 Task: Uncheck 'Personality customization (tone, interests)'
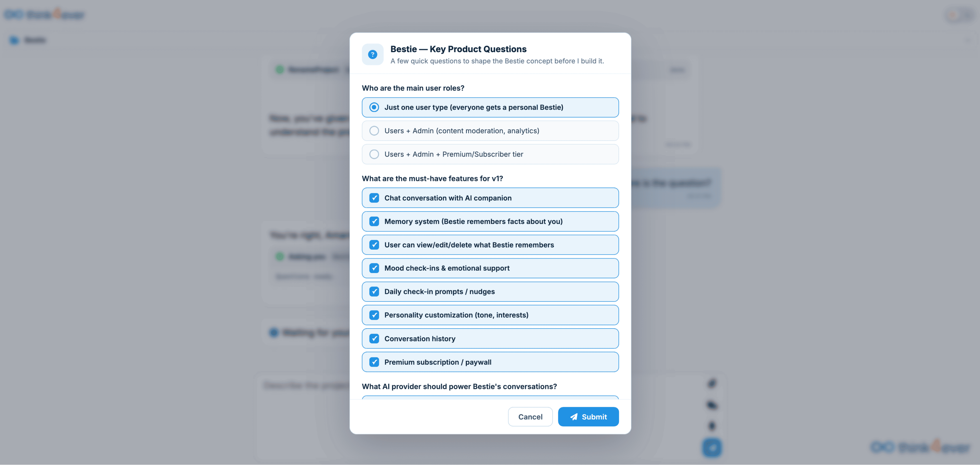[x=490, y=315]
